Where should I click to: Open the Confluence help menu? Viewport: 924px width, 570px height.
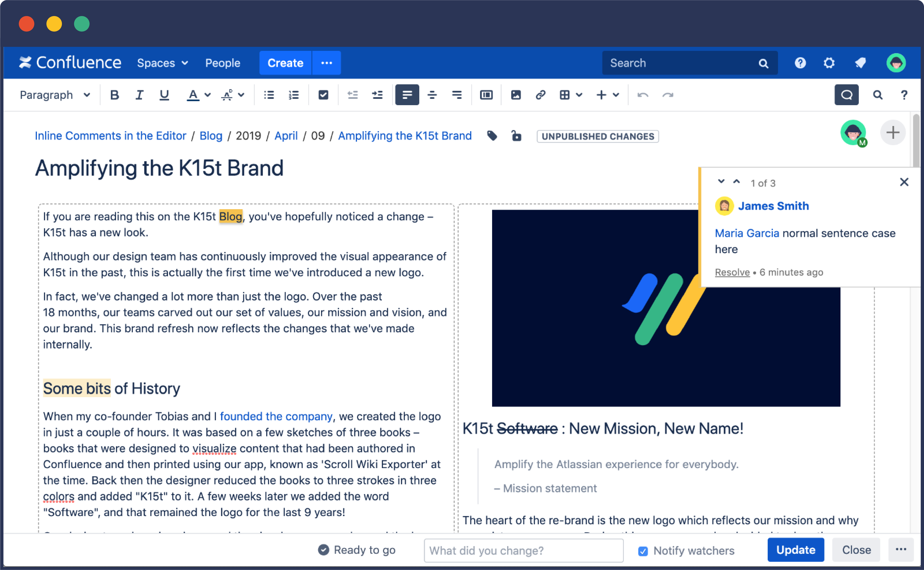pos(800,63)
